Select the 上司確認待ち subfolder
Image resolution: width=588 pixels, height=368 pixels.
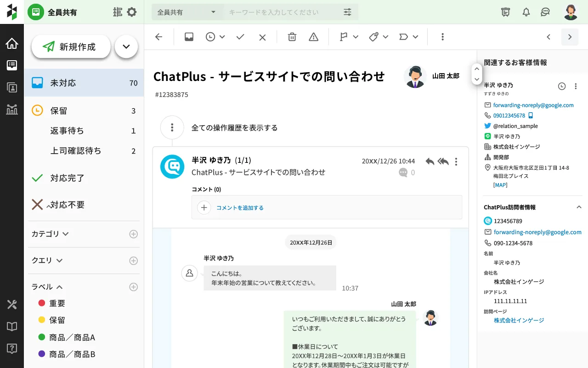pyautogui.click(x=84, y=150)
